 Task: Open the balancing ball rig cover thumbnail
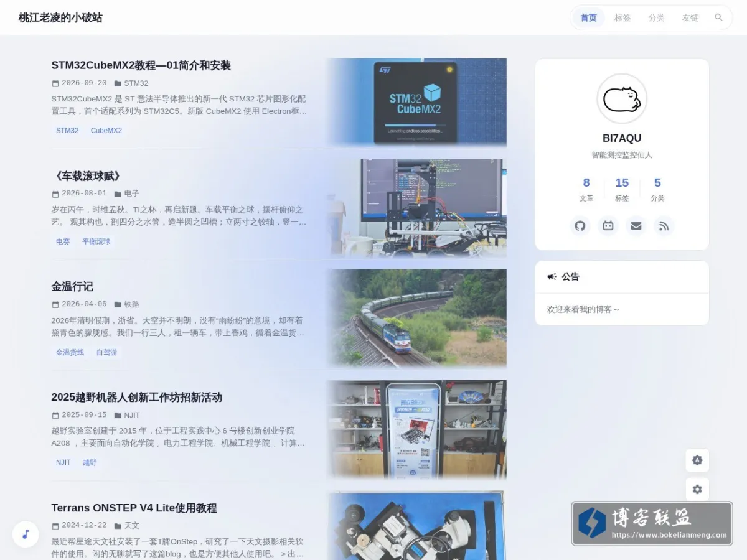click(417, 208)
